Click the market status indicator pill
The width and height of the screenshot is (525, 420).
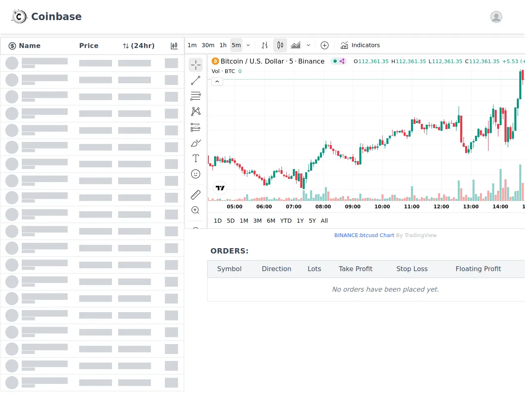[339, 61]
